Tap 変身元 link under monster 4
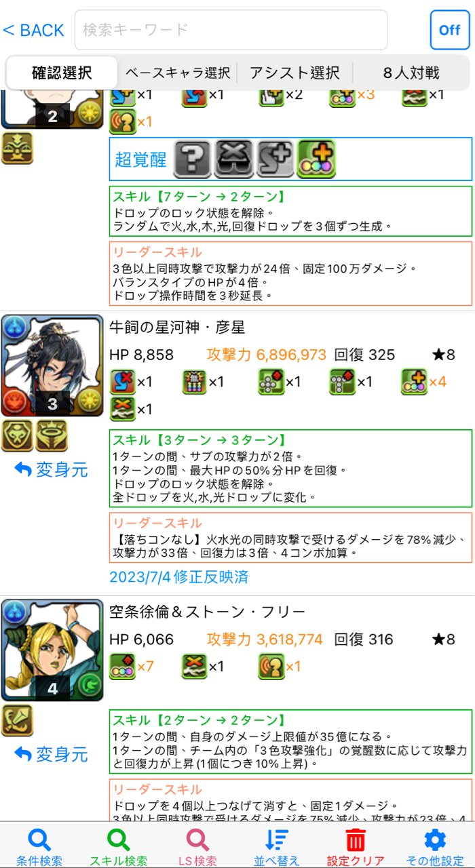Image resolution: width=475 pixels, height=868 pixels. [52, 753]
